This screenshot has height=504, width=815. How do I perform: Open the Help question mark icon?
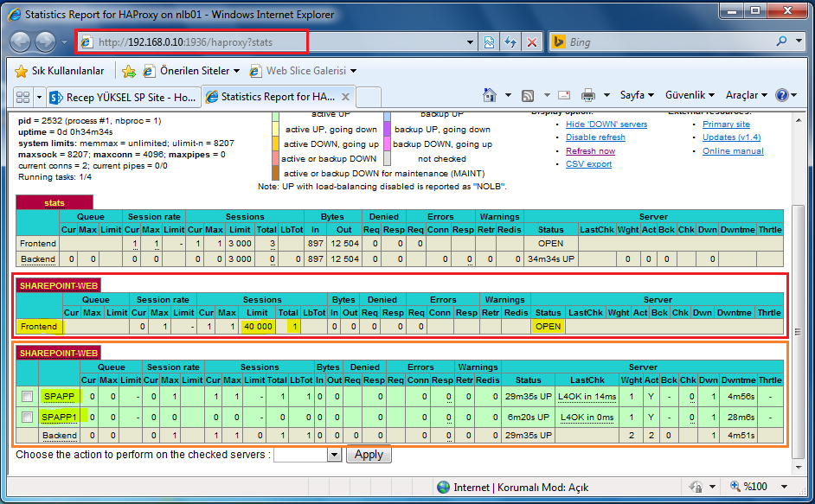pos(782,95)
